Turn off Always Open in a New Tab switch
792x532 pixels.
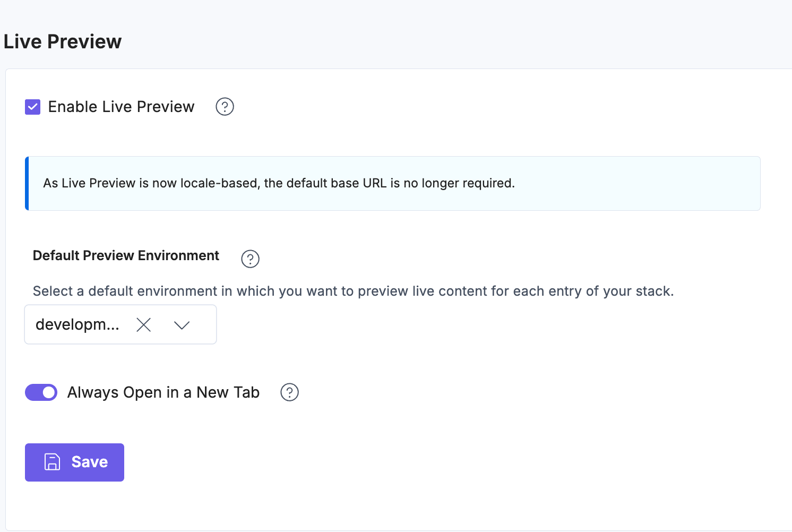[x=41, y=392]
